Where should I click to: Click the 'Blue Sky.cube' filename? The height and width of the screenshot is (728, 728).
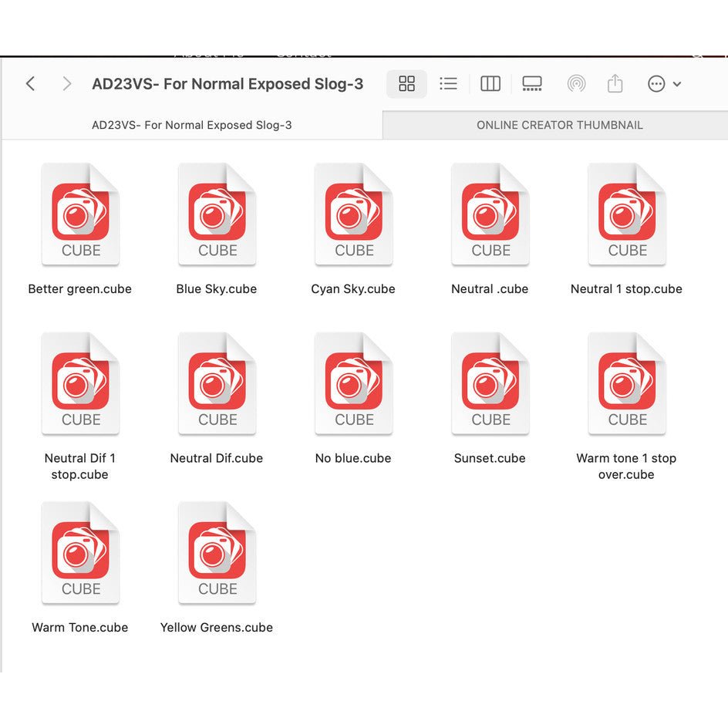217,288
